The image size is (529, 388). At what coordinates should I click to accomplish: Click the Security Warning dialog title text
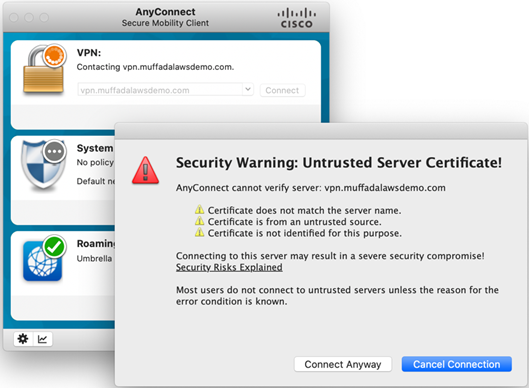pos(339,163)
